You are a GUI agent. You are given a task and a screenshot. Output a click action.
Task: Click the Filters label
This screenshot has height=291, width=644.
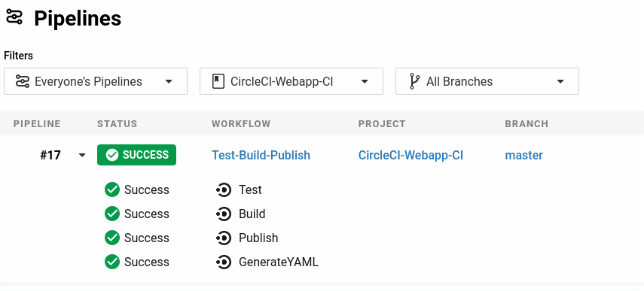click(19, 56)
